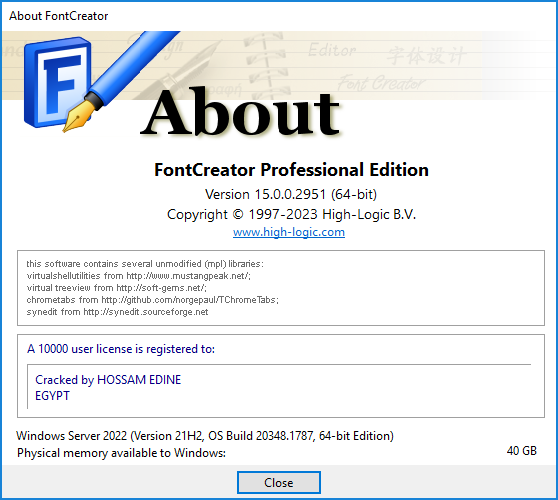Click the Windows Server 2022 OS build line
The height and width of the screenshot is (500, 558).
pyautogui.click(x=205, y=436)
